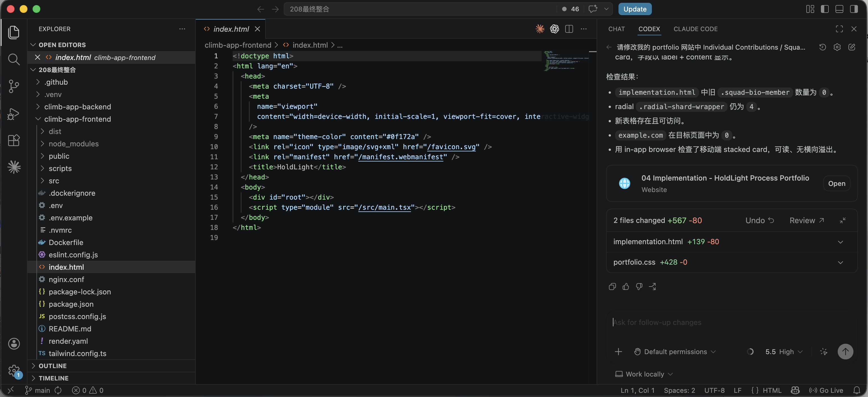Open the Claude starburst icon in activity bar
Image resolution: width=868 pixels, height=397 pixels.
coord(13,167)
